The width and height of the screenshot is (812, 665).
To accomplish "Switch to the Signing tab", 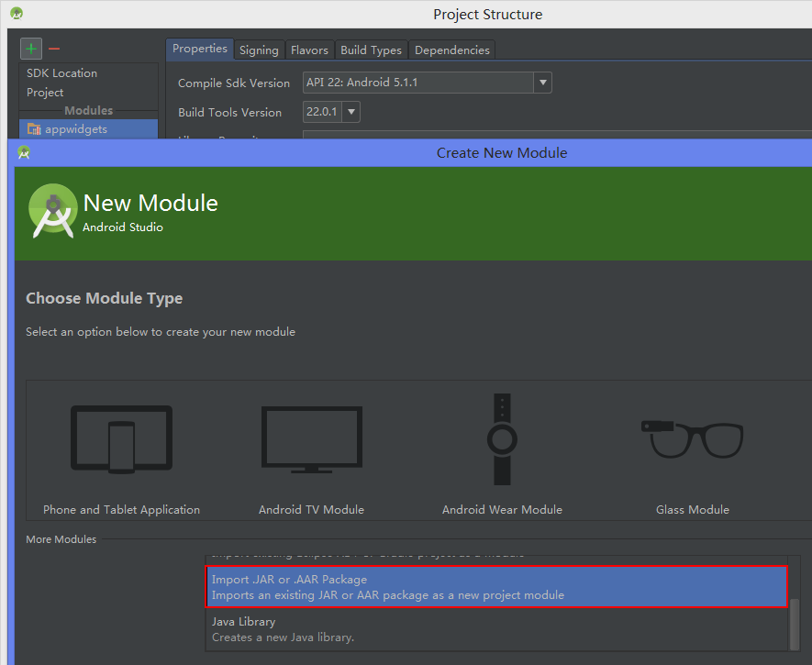I will pyautogui.click(x=258, y=50).
